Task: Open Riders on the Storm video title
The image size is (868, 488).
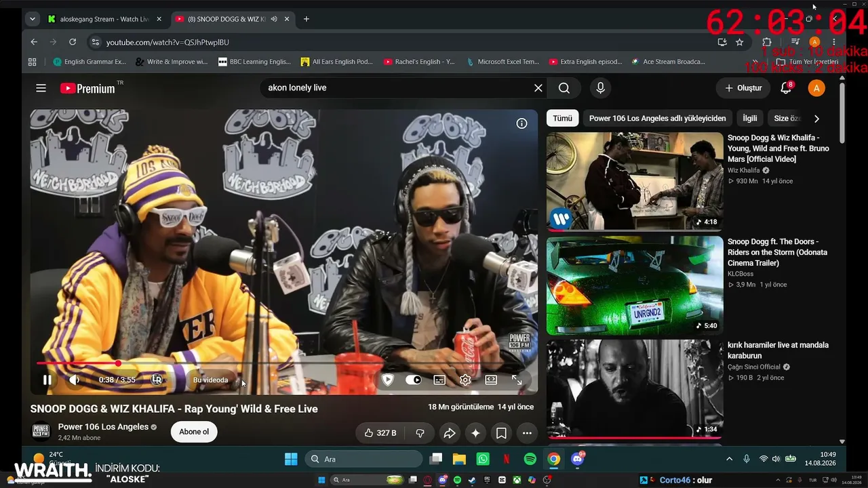Action: pos(777,252)
